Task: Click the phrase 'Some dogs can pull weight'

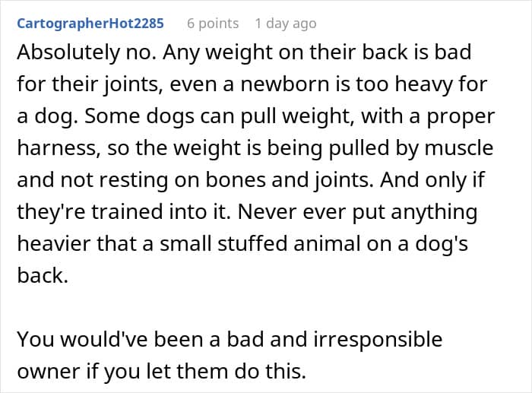Action: tap(217, 116)
